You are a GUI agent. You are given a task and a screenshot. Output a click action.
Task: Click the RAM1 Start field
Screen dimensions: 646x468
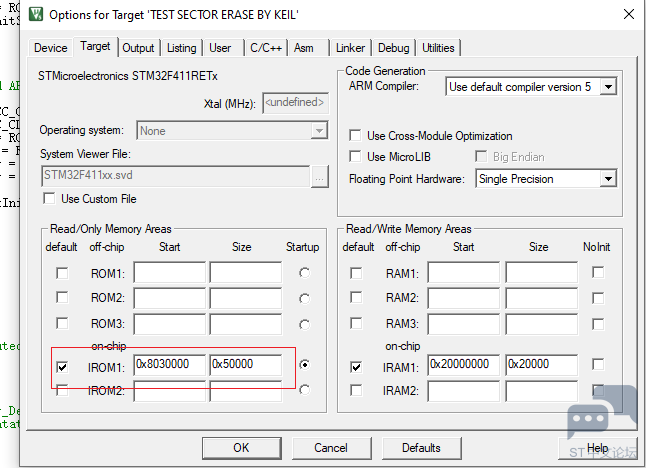pos(463,272)
